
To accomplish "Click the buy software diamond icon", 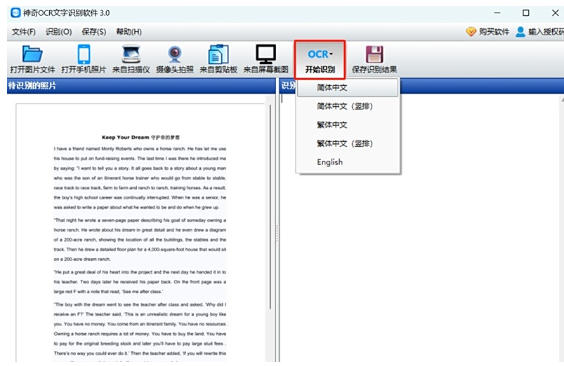I will click(x=471, y=32).
